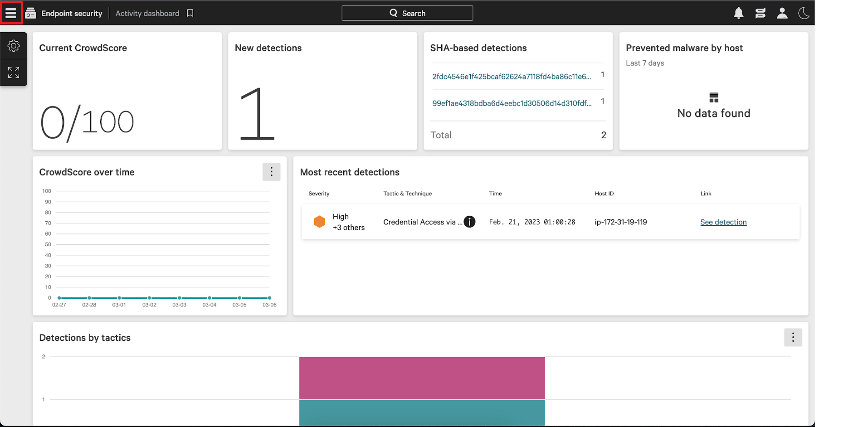Screen dimensions: 868x427
Task: Open SHA hash starting with 99ef1ae4
Action: [512, 103]
